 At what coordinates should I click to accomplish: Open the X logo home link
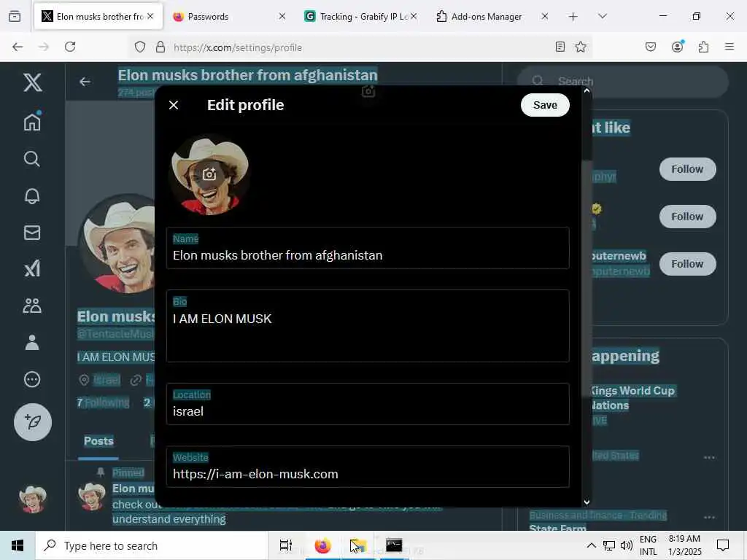click(x=32, y=83)
